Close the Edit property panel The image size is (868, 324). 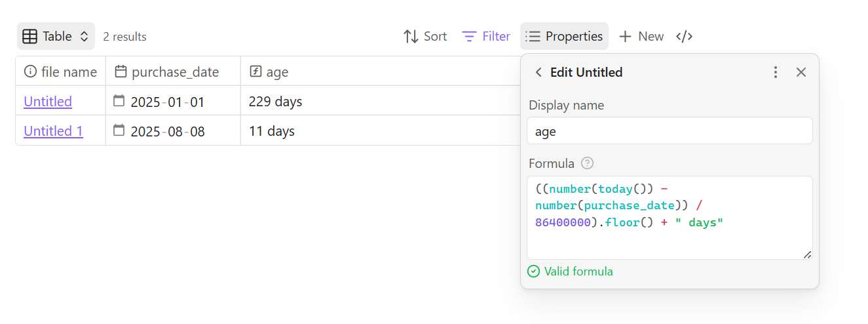click(x=801, y=72)
